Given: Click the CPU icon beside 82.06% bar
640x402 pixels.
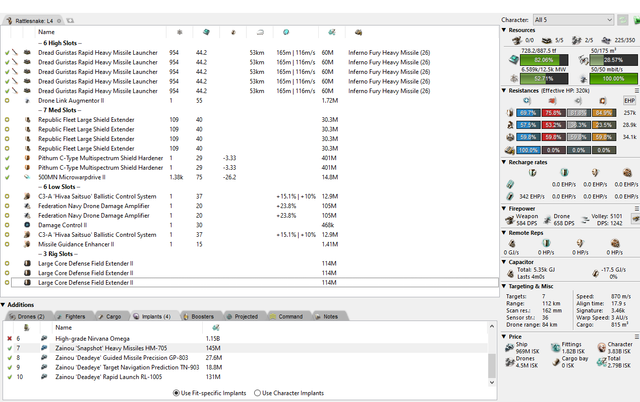Looking at the screenshot, I should [513, 60].
